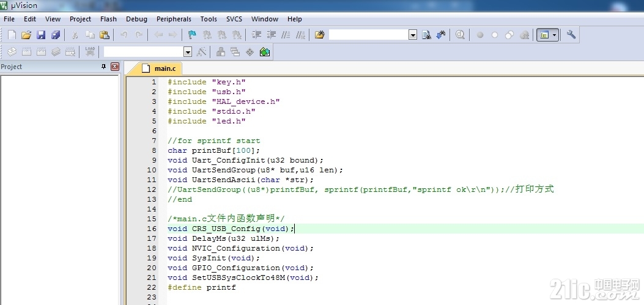Open the batch build icon
This screenshot has width=644, height=305.
click(x=56, y=52)
